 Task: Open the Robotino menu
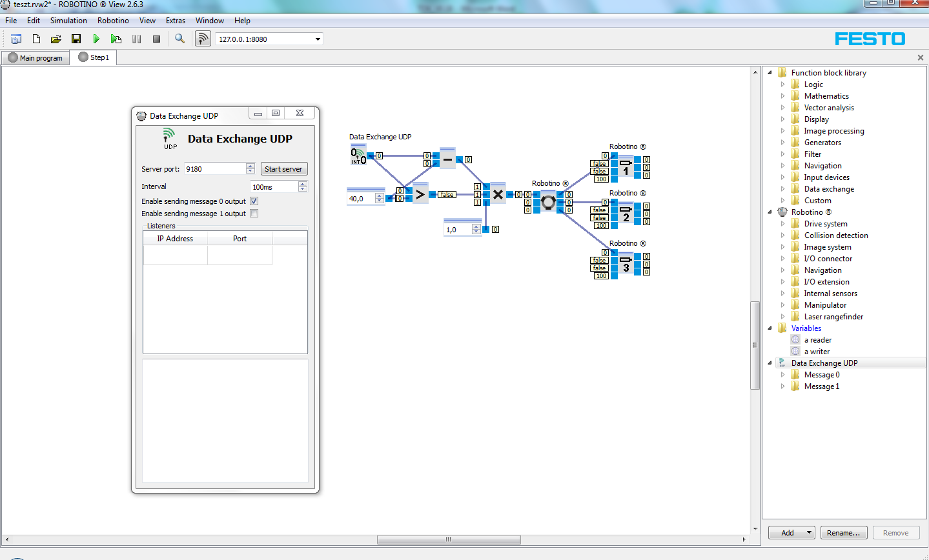click(113, 21)
